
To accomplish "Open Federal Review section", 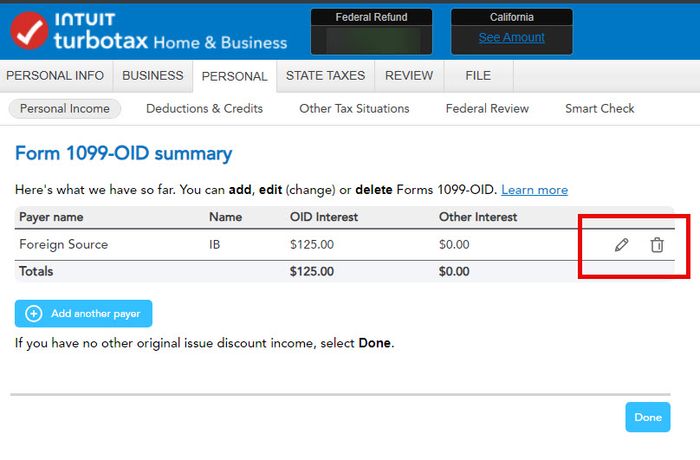I will click(487, 109).
